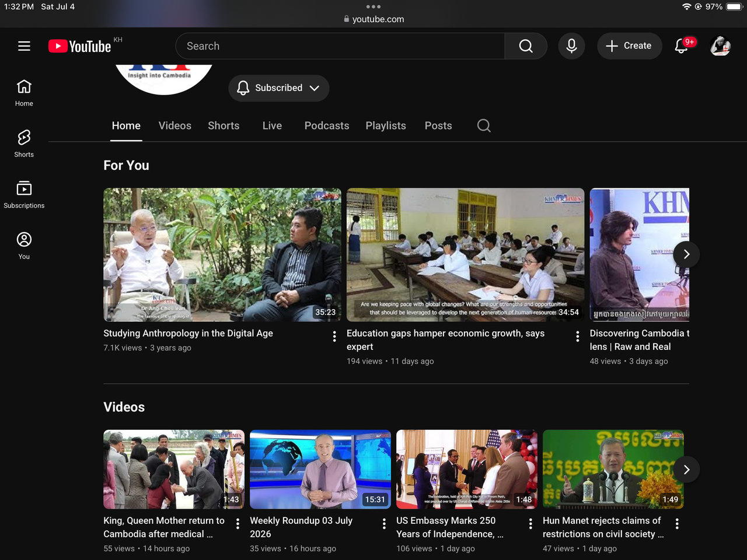Go to YouTube home via logo
This screenshot has height=560, width=747.
click(x=81, y=46)
